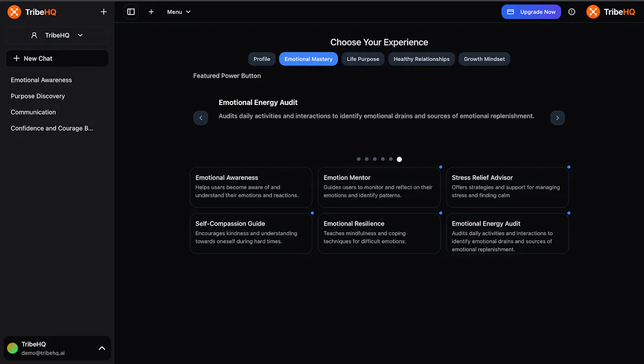
Task: Jump to the fourth carousel dot
Action: click(383, 159)
